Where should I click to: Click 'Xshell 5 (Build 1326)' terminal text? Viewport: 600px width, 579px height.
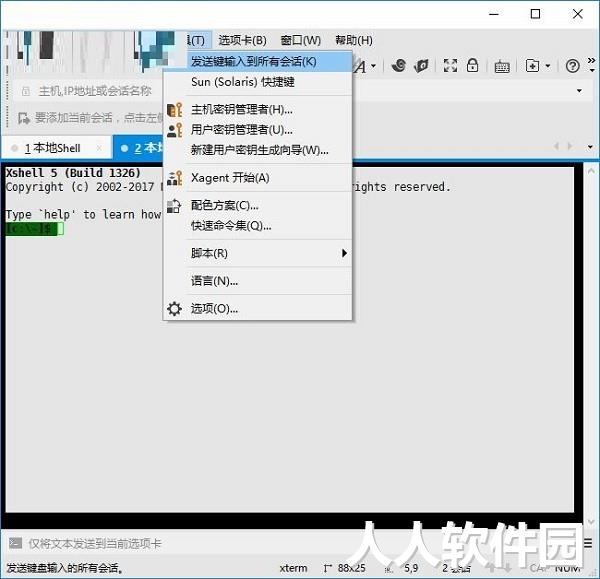[73, 173]
